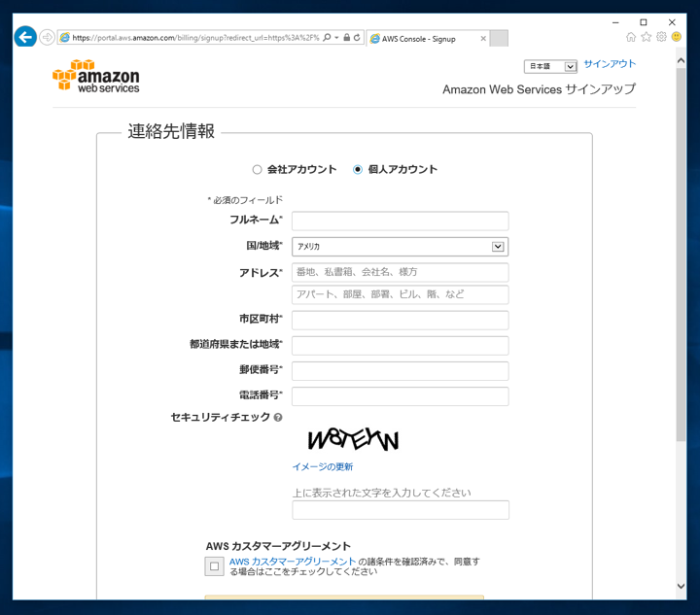Screen dimensions: 700x615
Task: Close the AWS Console - Signup tab
Action: [483, 39]
